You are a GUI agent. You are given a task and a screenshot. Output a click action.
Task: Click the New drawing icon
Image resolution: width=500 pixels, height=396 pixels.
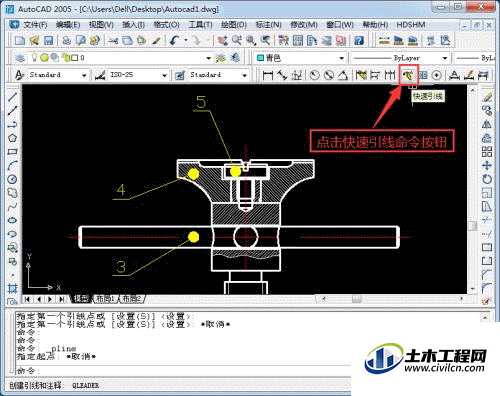(20, 41)
